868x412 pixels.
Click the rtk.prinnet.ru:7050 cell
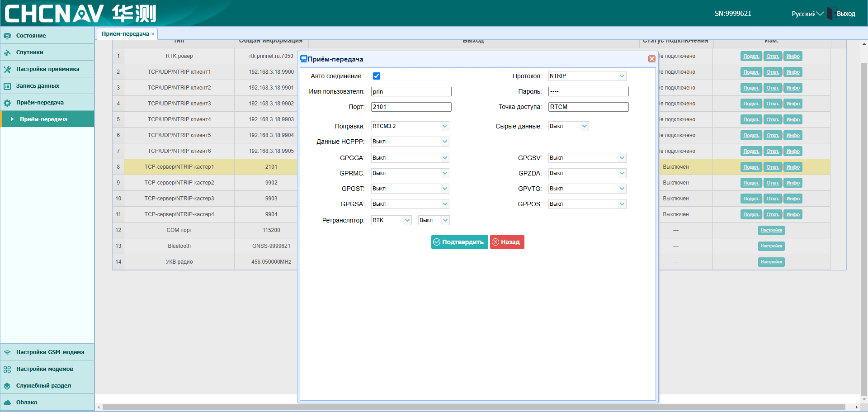point(271,56)
